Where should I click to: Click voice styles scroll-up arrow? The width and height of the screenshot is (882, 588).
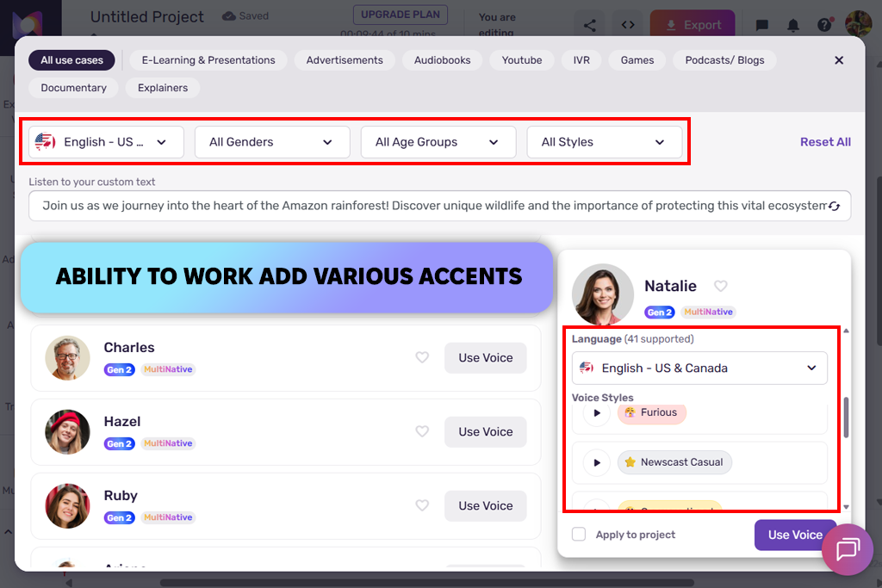pos(846,331)
